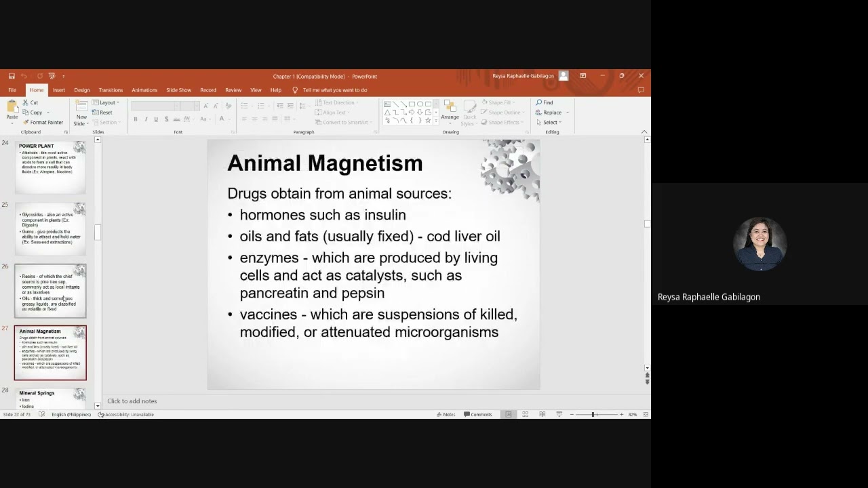
Task: Click Reset slide command
Action: tap(102, 113)
